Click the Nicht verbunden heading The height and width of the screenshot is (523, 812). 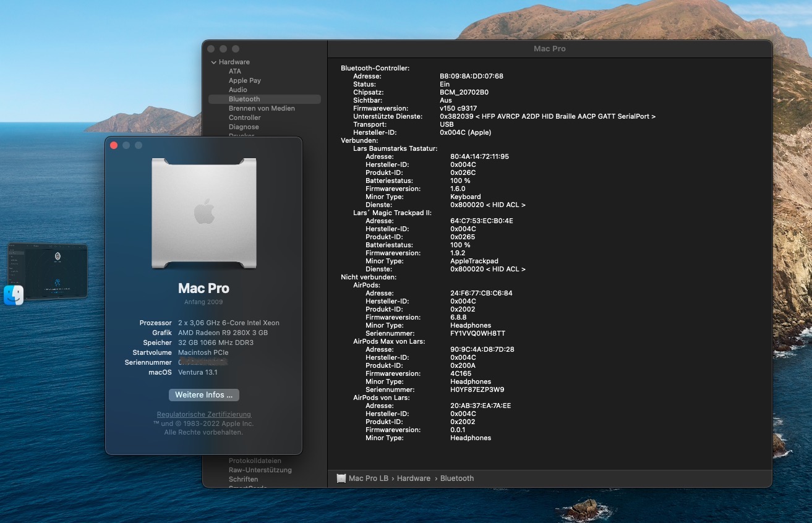point(369,277)
